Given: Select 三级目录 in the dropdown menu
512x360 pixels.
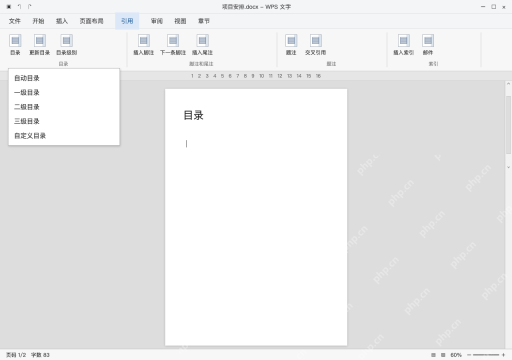Looking at the screenshot, I should [x=64, y=121].
